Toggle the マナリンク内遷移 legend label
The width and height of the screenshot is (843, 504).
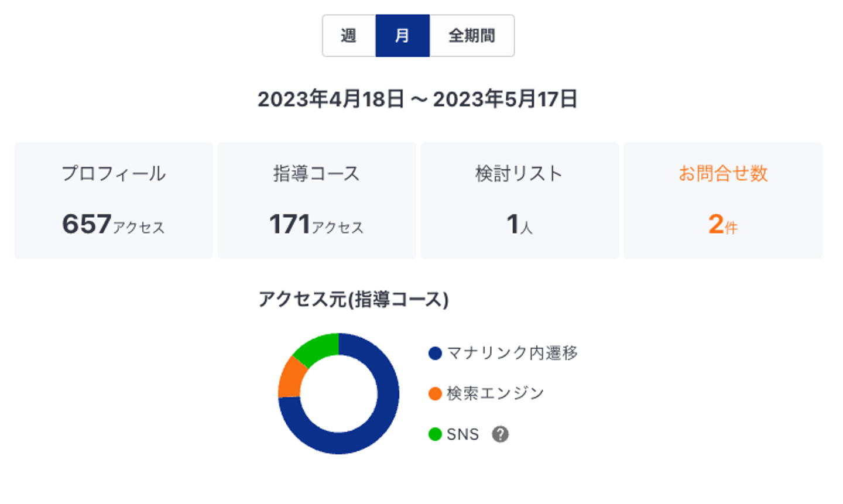512,353
